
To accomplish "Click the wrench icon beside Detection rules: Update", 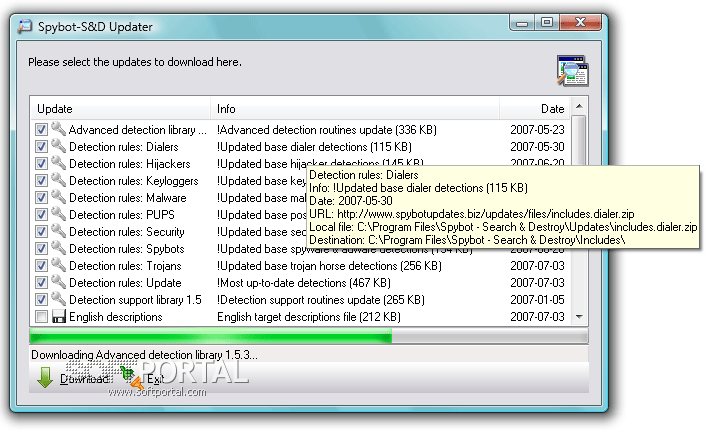I will point(58,282).
